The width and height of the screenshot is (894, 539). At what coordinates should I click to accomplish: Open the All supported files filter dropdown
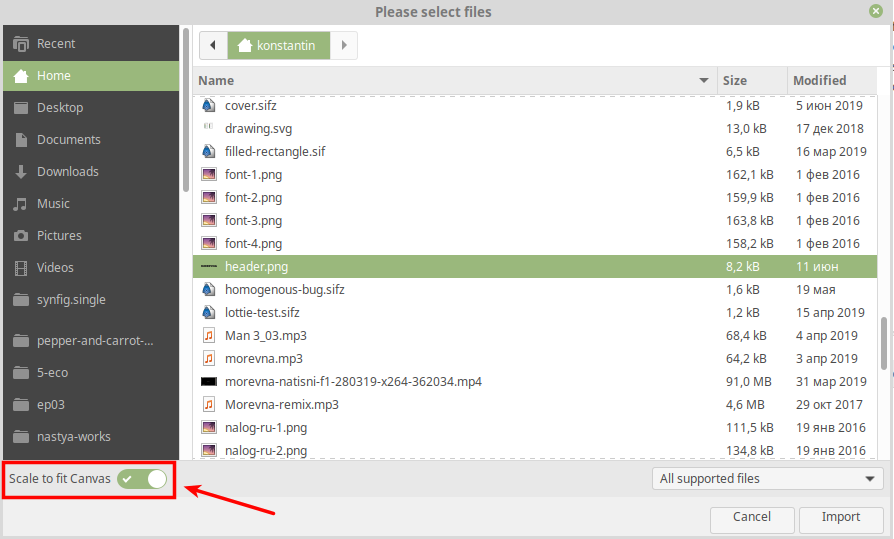pyautogui.click(x=766, y=479)
